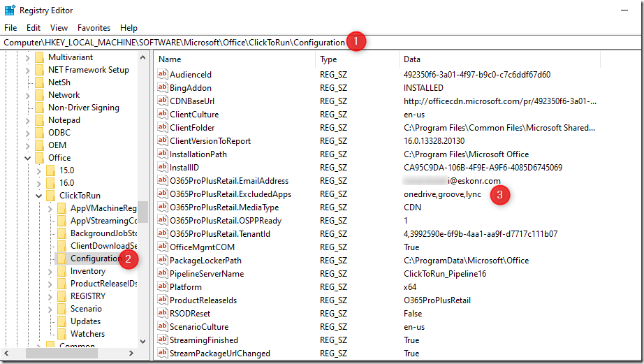
Task: Select the Non-Driver Signing key
Action: pos(83,107)
